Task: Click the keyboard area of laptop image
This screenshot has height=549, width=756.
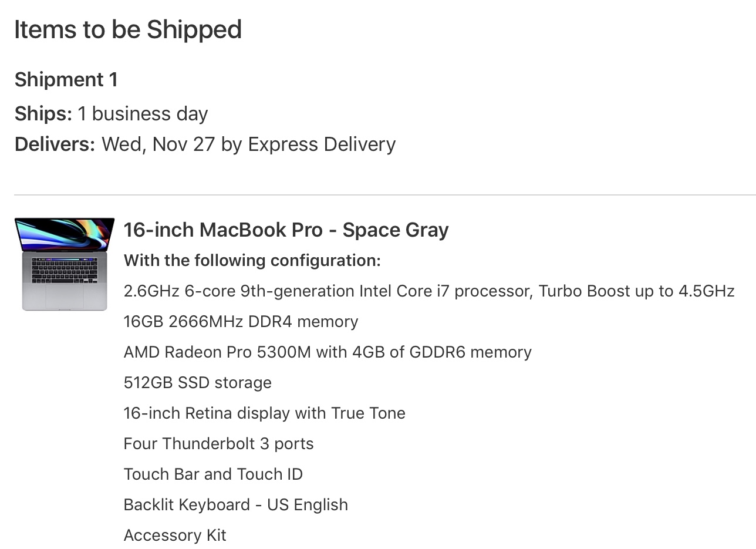Action: point(65,270)
